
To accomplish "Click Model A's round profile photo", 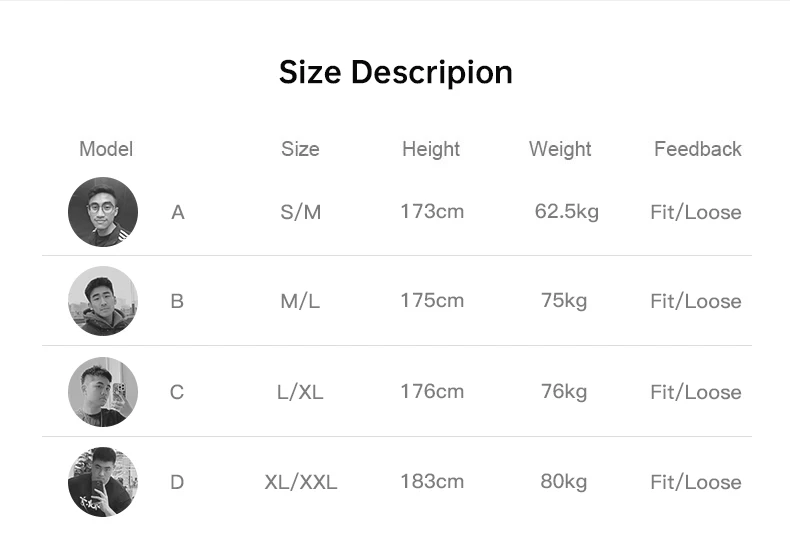I will [103, 212].
